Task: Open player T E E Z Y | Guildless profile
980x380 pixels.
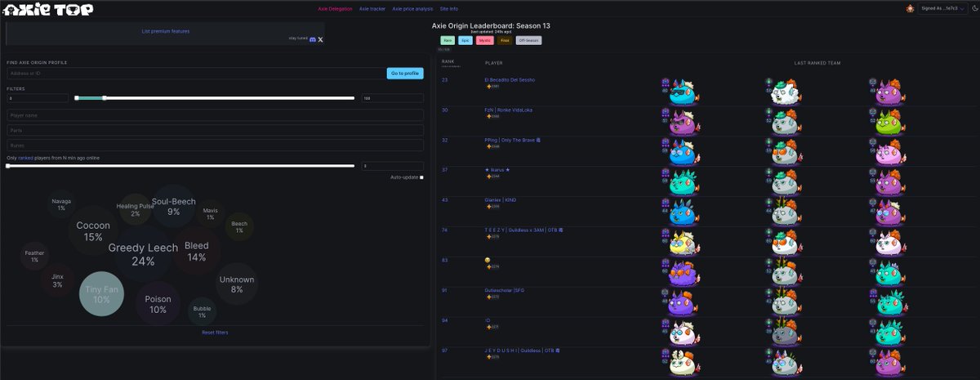Action: (x=524, y=230)
